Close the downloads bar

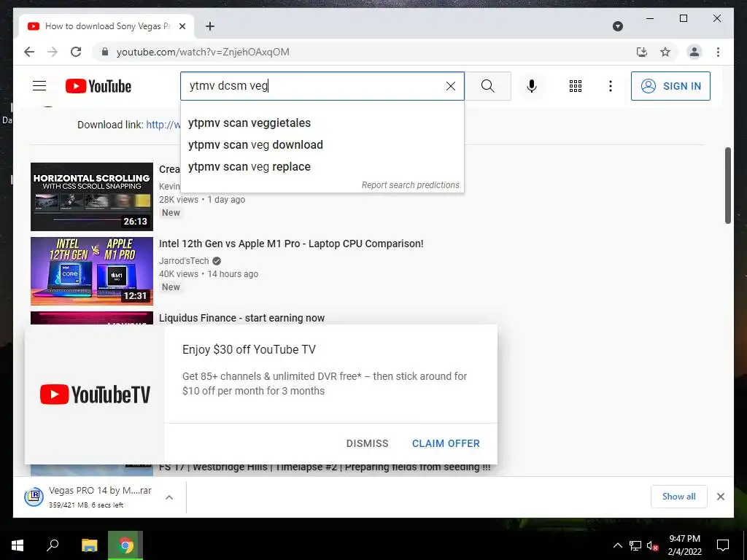(720, 497)
